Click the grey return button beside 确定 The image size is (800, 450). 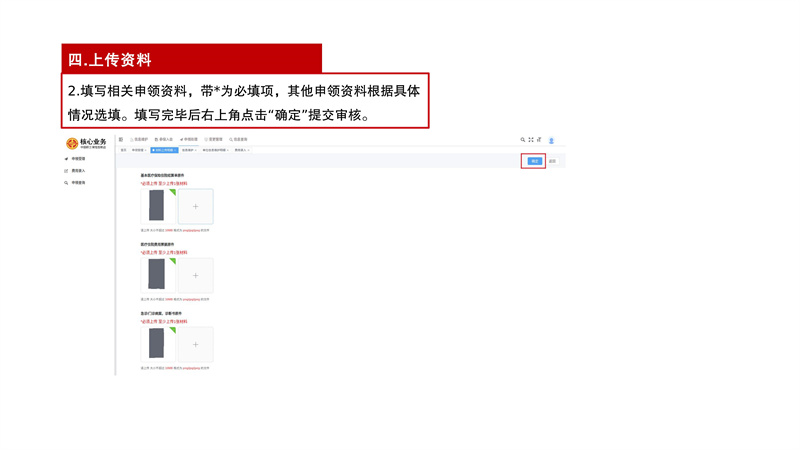[552, 161]
